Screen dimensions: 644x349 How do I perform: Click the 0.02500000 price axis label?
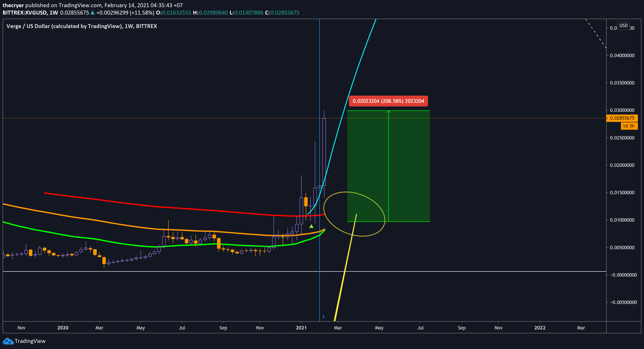pos(622,138)
